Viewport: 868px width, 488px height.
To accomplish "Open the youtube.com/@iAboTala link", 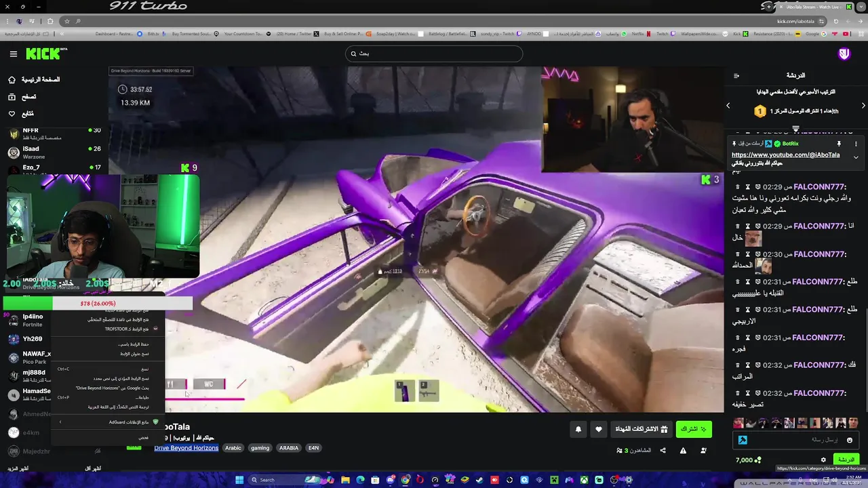I will pyautogui.click(x=785, y=155).
